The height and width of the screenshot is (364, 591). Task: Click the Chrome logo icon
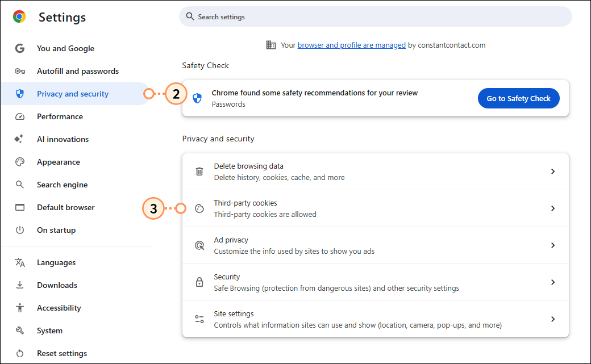[x=19, y=17]
